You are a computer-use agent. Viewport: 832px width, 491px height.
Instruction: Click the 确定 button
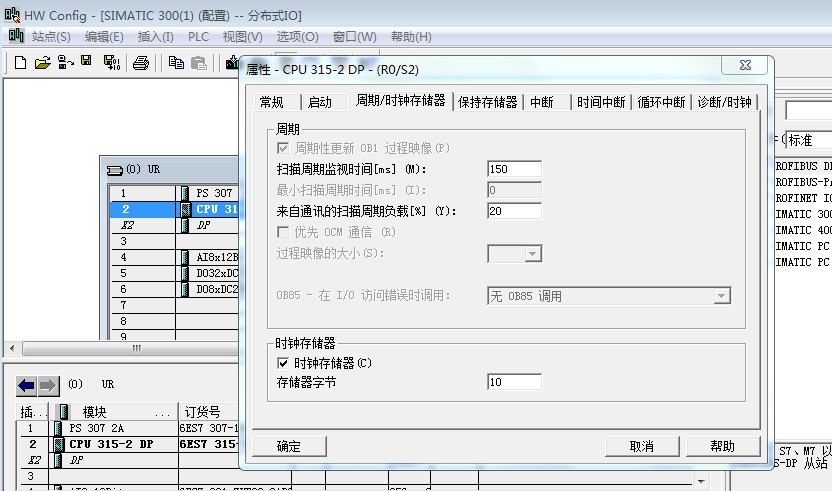289,446
